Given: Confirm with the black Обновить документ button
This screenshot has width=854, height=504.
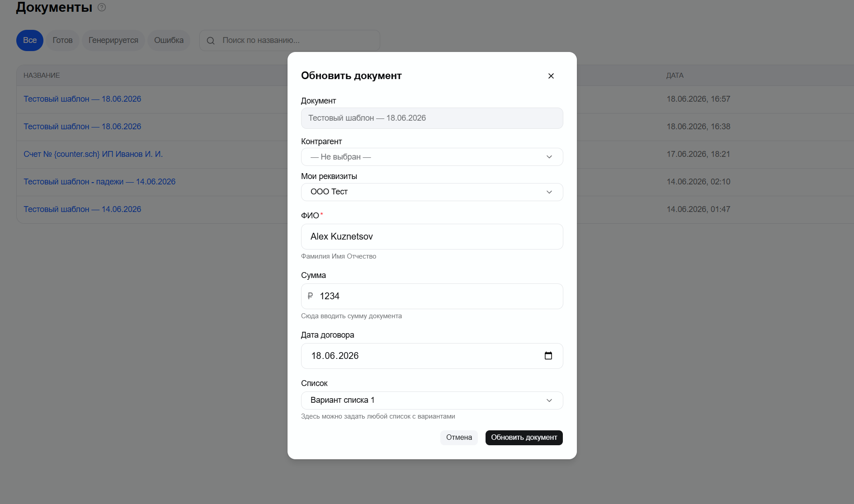Looking at the screenshot, I should (x=524, y=438).
